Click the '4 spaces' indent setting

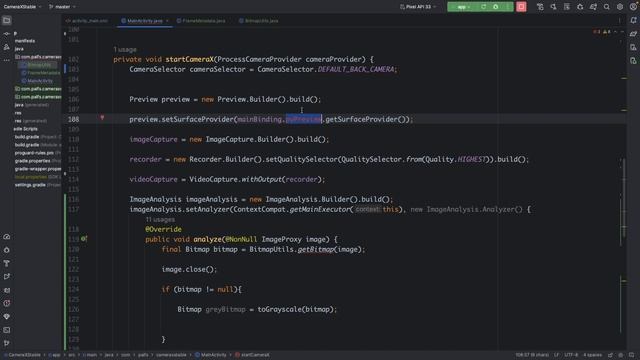pyautogui.click(x=593, y=355)
